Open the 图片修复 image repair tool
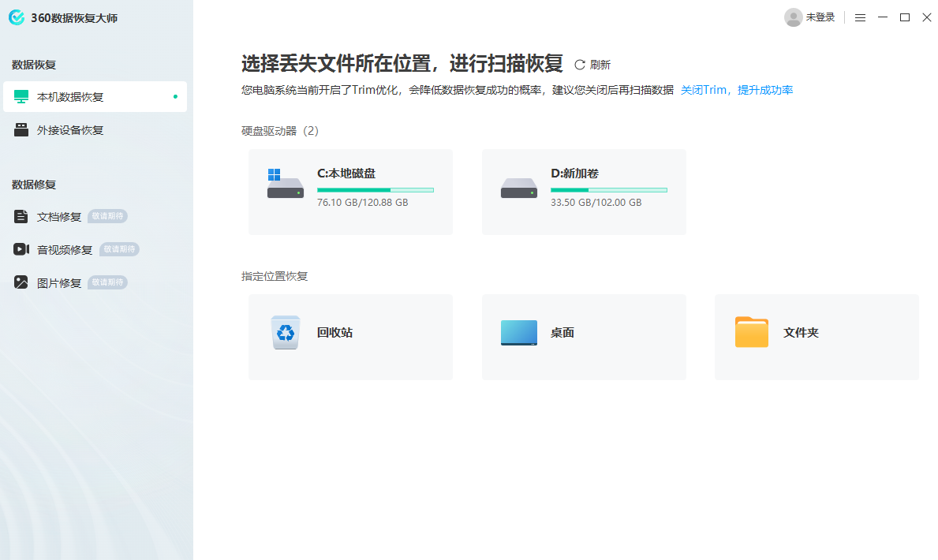Image resolution: width=938 pixels, height=560 pixels. pyautogui.click(x=59, y=282)
